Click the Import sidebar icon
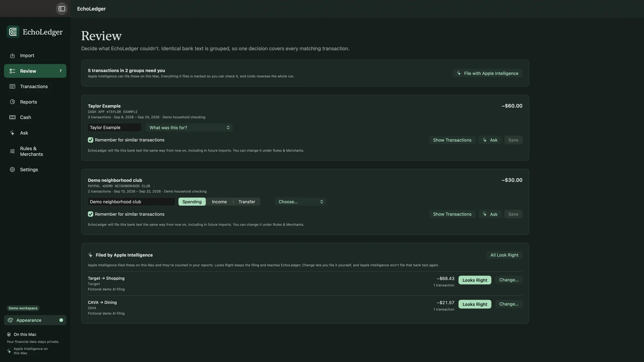The width and height of the screenshot is (644, 362). tap(12, 56)
